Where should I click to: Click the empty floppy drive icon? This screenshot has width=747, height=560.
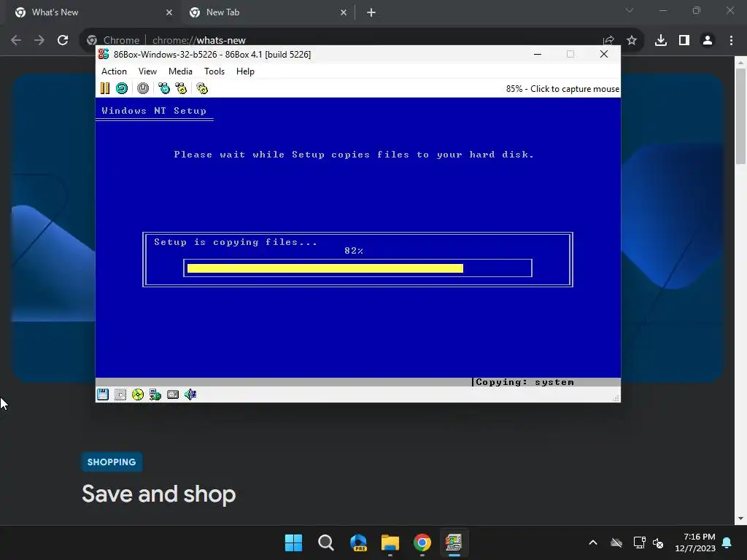tap(120, 394)
